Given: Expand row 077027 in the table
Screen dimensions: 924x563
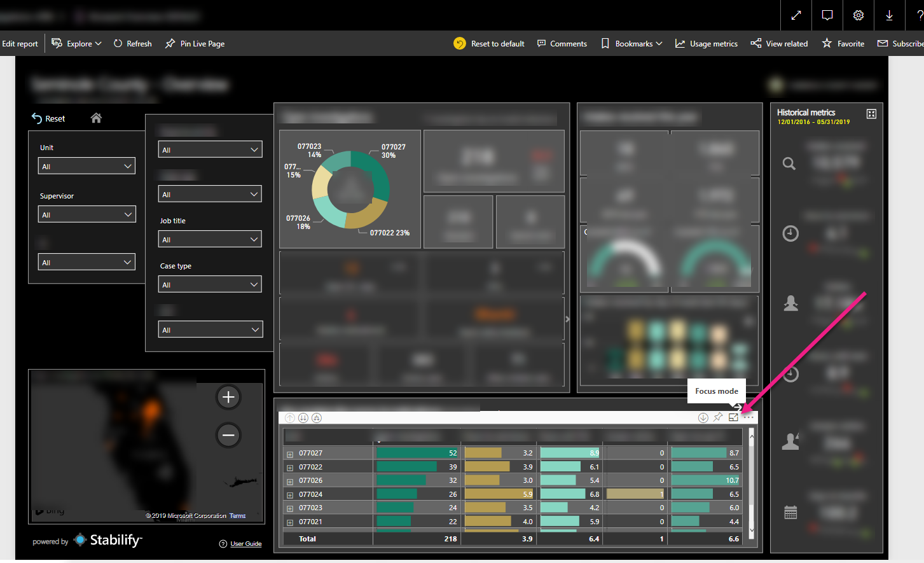Looking at the screenshot, I should click(x=290, y=454).
